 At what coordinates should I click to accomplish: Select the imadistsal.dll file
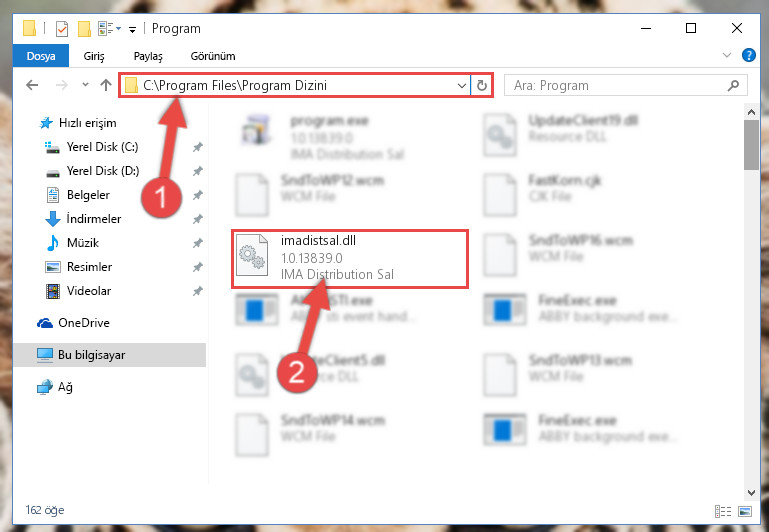[350, 258]
